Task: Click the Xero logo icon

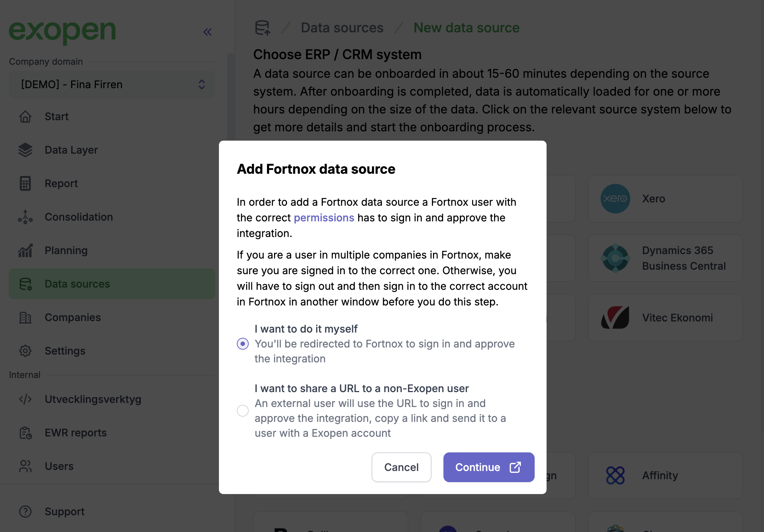Action: [615, 199]
